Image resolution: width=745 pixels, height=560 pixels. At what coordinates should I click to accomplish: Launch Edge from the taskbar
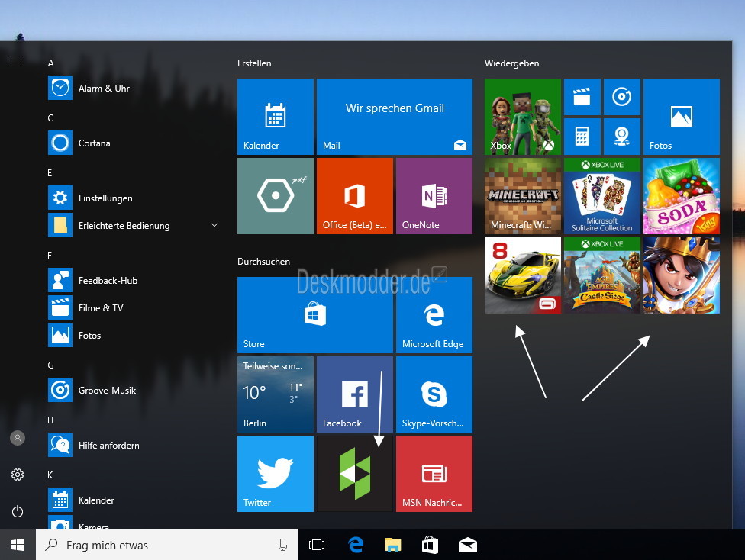[x=356, y=545]
